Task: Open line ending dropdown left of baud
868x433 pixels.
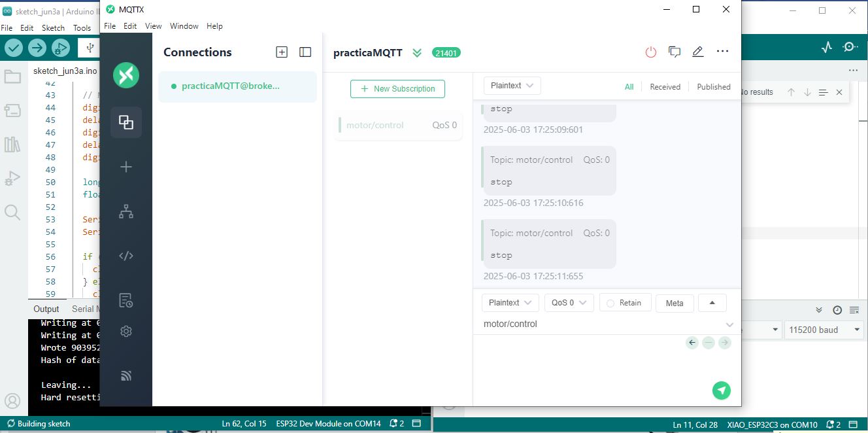Action: (x=761, y=330)
